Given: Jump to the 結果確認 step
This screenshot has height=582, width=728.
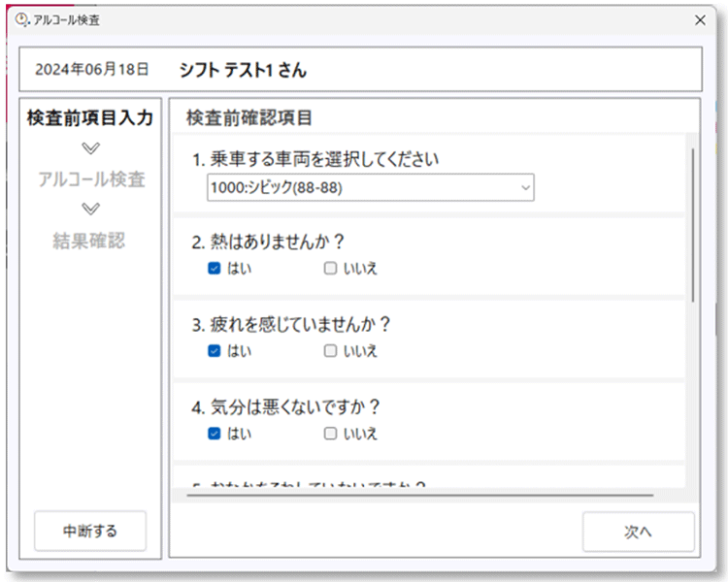Looking at the screenshot, I should (x=89, y=241).
